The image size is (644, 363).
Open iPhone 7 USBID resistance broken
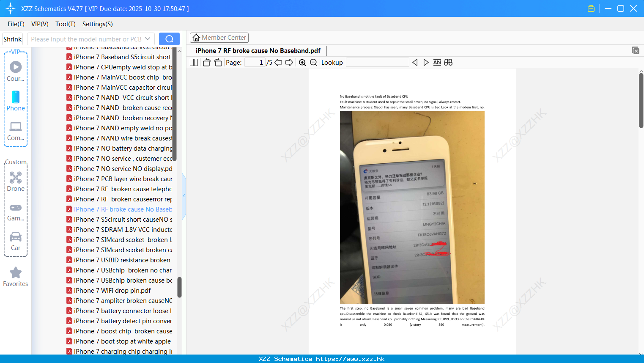pyautogui.click(x=118, y=260)
